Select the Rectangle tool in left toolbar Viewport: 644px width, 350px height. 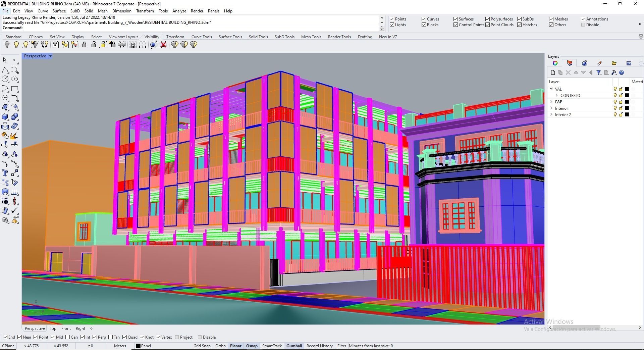(x=14, y=89)
